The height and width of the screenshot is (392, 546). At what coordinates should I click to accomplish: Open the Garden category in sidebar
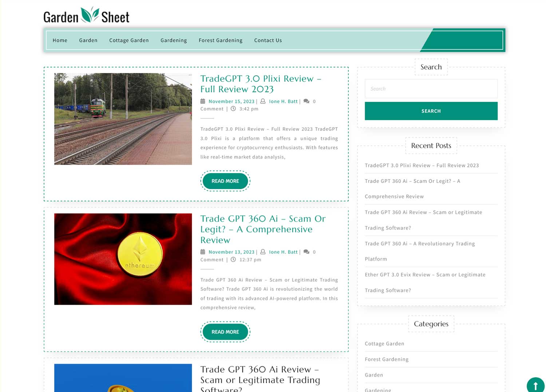[374, 375]
